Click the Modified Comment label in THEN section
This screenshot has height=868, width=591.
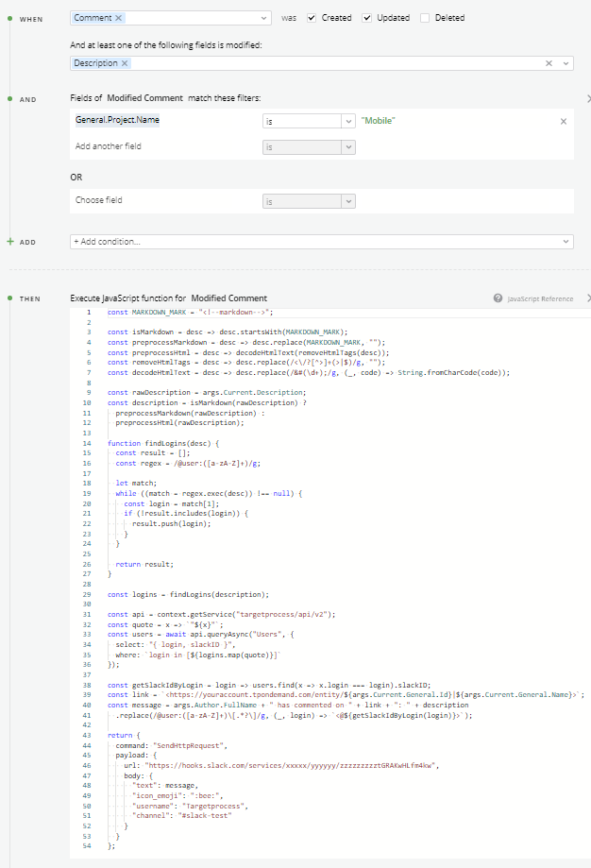tap(229, 298)
